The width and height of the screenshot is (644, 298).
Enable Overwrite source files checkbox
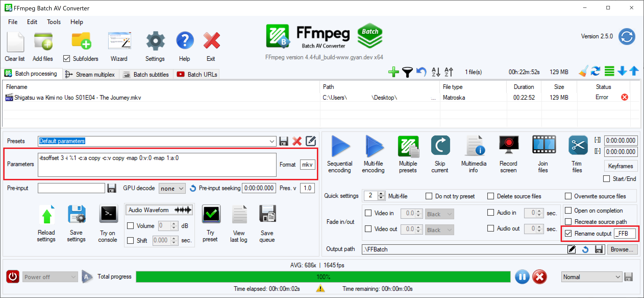pos(568,196)
